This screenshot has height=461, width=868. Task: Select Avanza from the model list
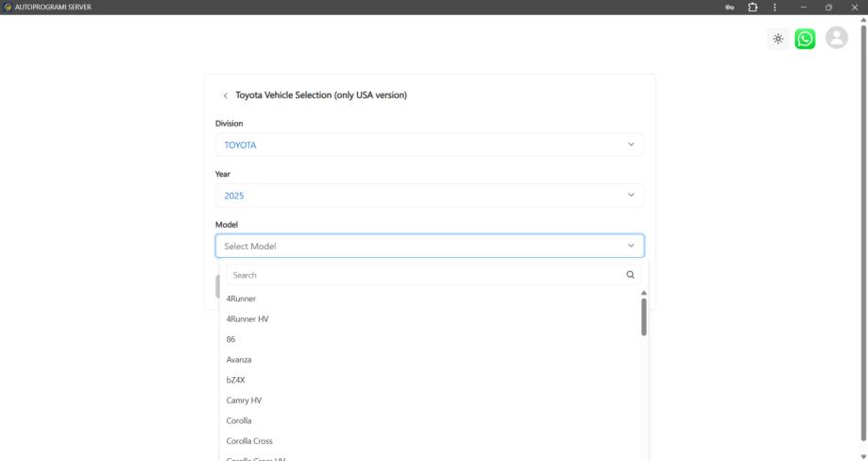(239, 360)
